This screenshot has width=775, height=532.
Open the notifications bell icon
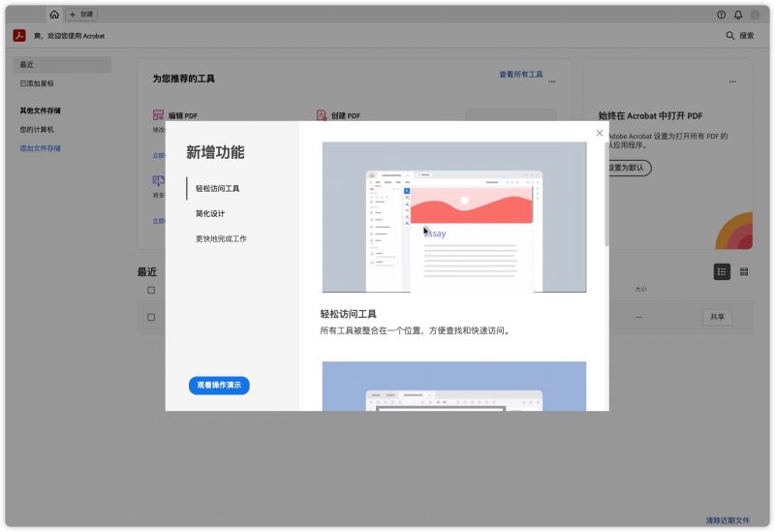pyautogui.click(x=738, y=15)
